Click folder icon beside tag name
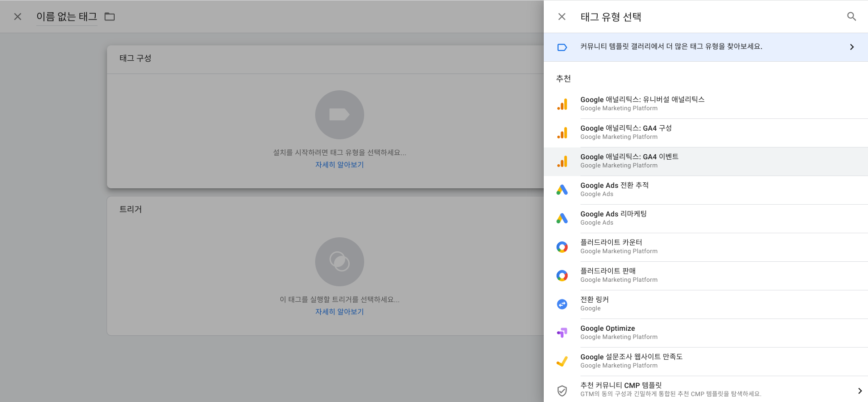 (110, 17)
